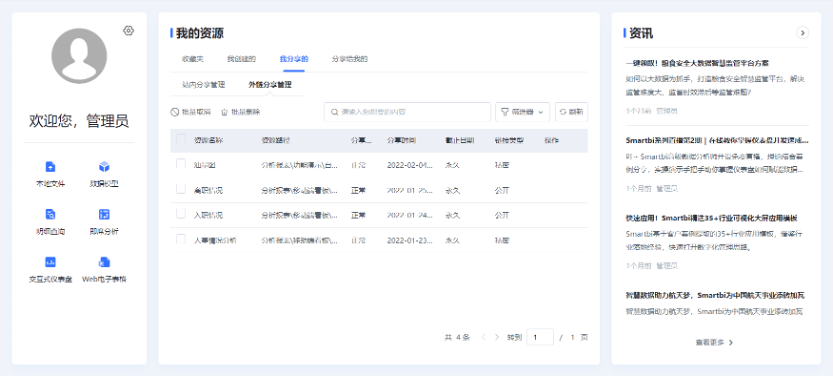Image resolution: width=834 pixels, height=376 pixels.
Task: Click the 操作 column header
Action: pyautogui.click(x=552, y=140)
